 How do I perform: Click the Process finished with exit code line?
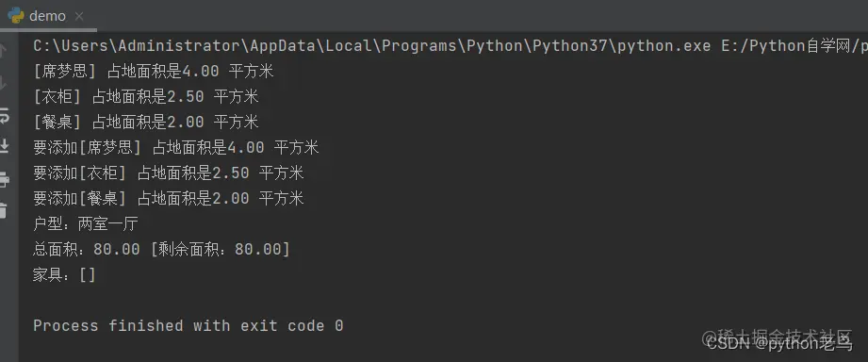(188, 325)
